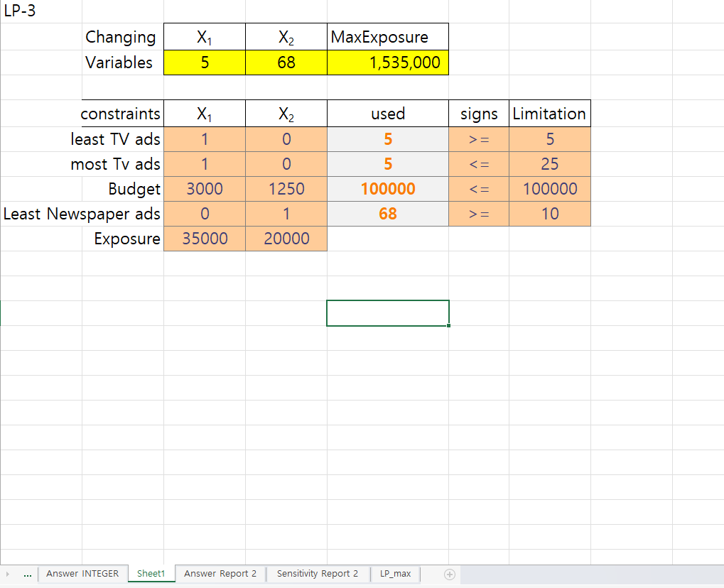Click the MaxExposure value 1,535,000

387,62
